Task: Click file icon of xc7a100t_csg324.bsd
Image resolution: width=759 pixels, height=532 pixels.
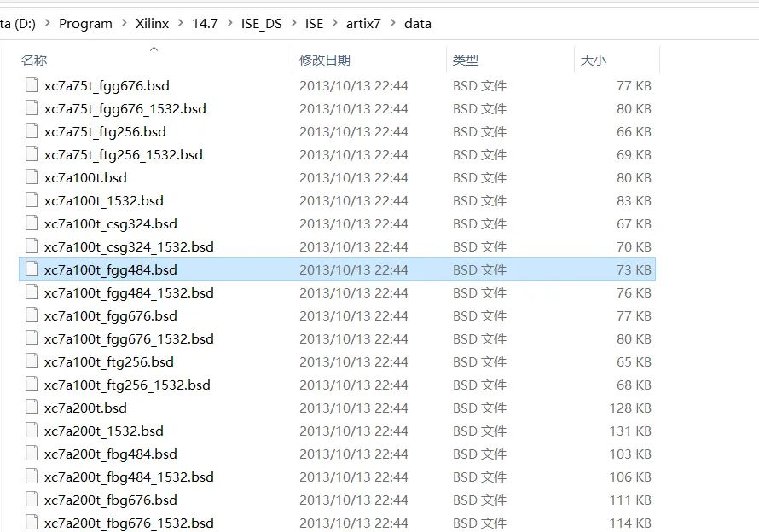Action: [x=32, y=223]
